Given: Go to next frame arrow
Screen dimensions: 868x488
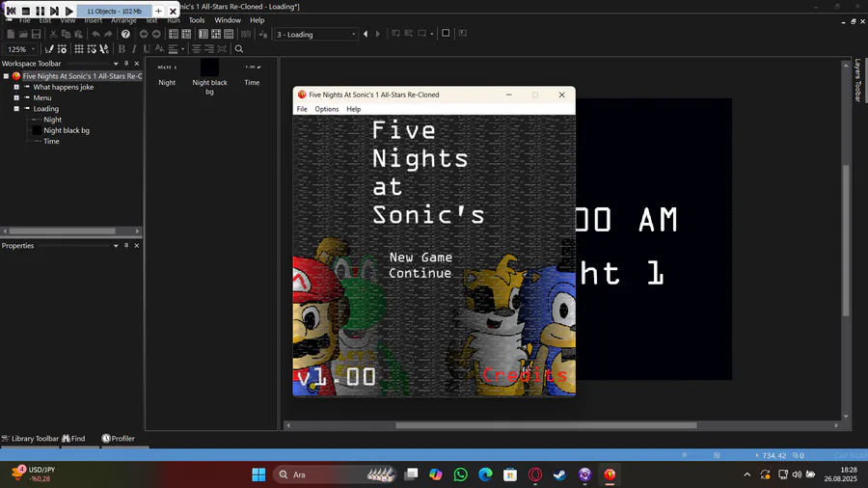Looking at the screenshot, I should click(378, 35).
